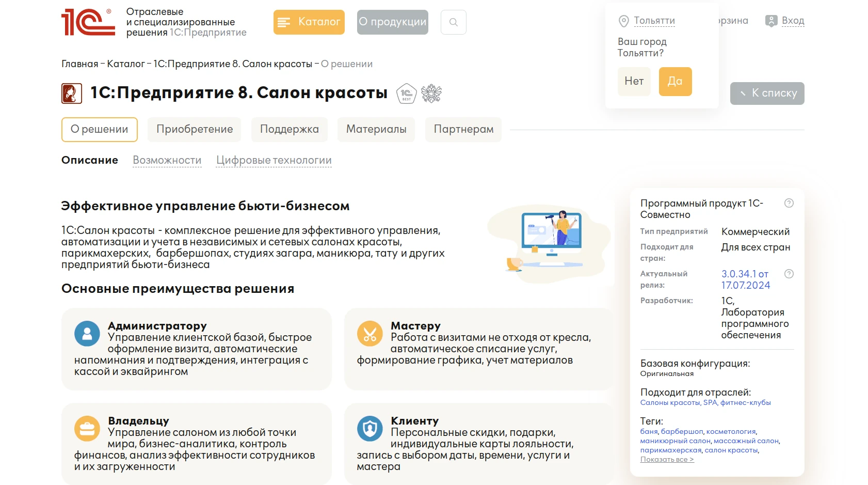The image size is (868, 485).
Task: Click the баня tag
Action: point(649,432)
